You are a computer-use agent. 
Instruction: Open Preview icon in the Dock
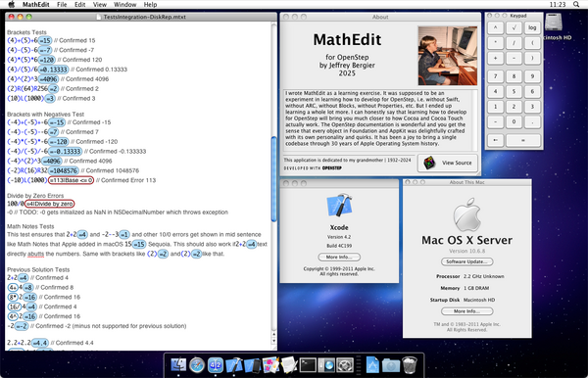tap(270, 365)
